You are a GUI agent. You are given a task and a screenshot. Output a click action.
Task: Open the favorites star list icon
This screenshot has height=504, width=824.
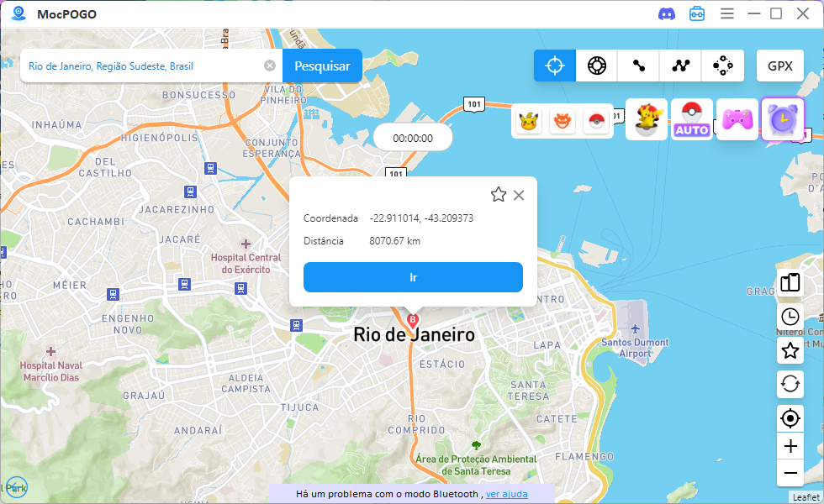tap(790, 350)
